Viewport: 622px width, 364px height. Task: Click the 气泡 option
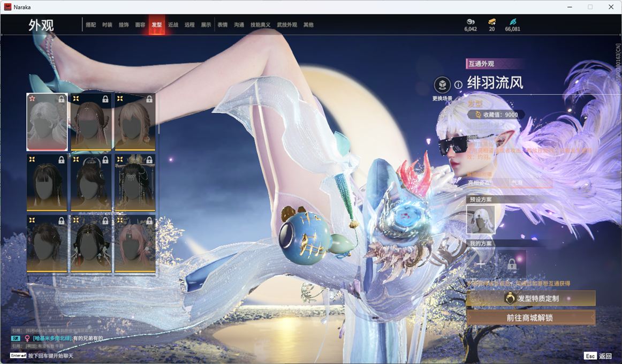pyautogui.click(x=517, y=183)
